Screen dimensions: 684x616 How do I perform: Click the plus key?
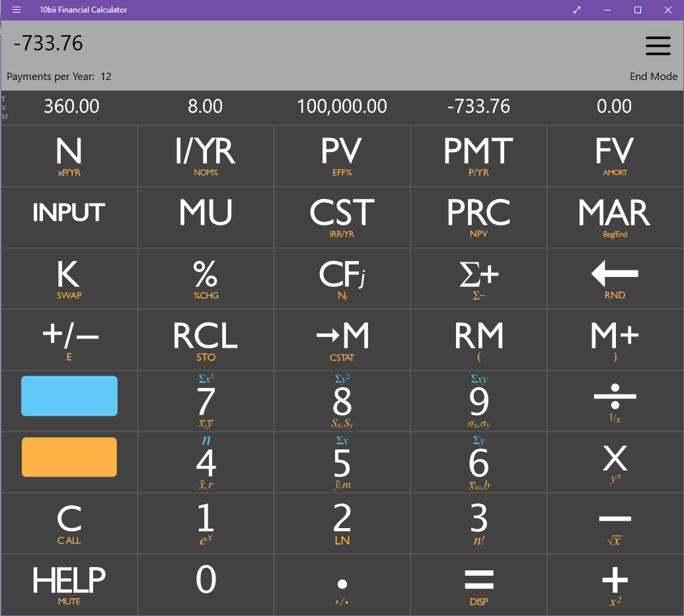pyautogui.click(x=615, y=585)
